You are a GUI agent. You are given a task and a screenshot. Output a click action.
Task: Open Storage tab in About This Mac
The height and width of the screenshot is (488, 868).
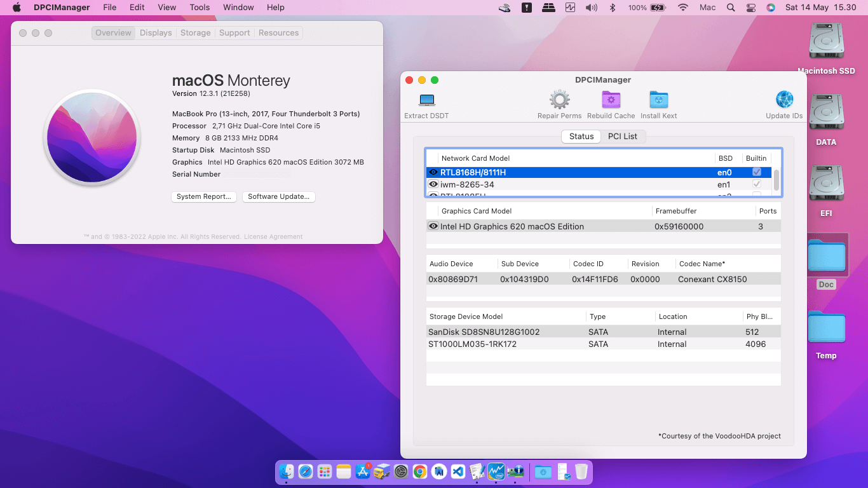(196, 33)
